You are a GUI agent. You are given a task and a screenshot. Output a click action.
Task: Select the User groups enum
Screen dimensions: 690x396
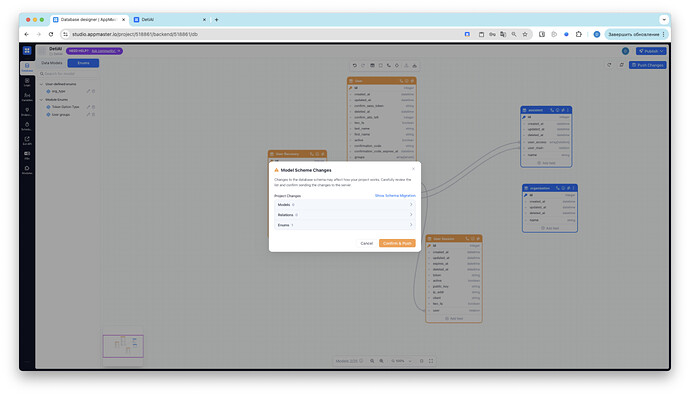pos(61,114)
